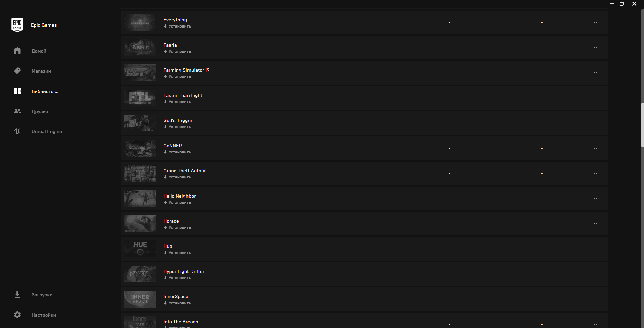Image resolution: width=644 pixels, height=328 pixels.
Task: Select the GoNNER game thumbnail
Action: point(140,148)
